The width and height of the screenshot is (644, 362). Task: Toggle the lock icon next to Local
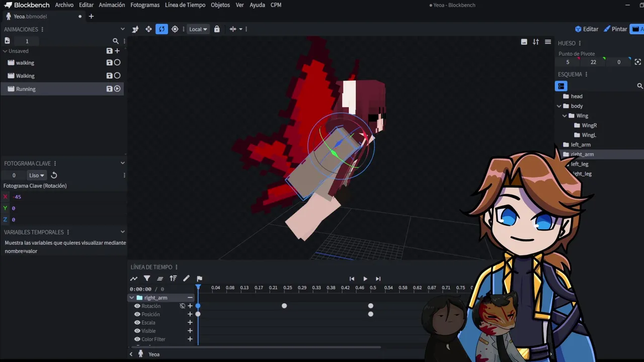(x=217, y=29)
